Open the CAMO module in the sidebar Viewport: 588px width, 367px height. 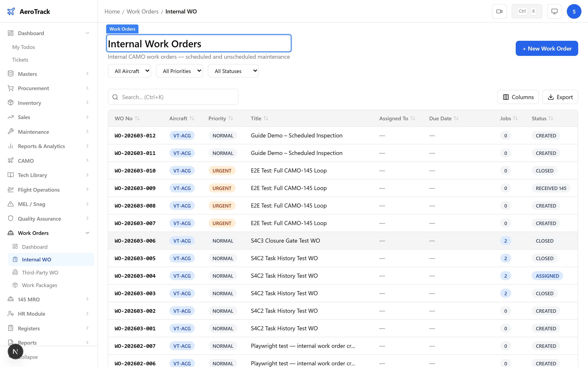(x=25, y=160)
